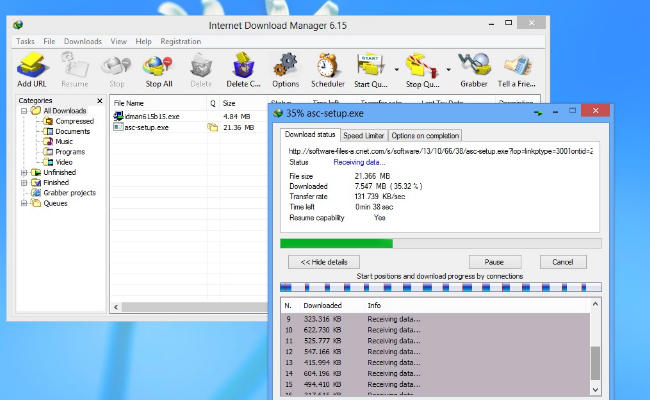Select connection 12 row with 547.166 KB
Screen dimensions: 650x400
pyautogui.click(x=435, y=352)
